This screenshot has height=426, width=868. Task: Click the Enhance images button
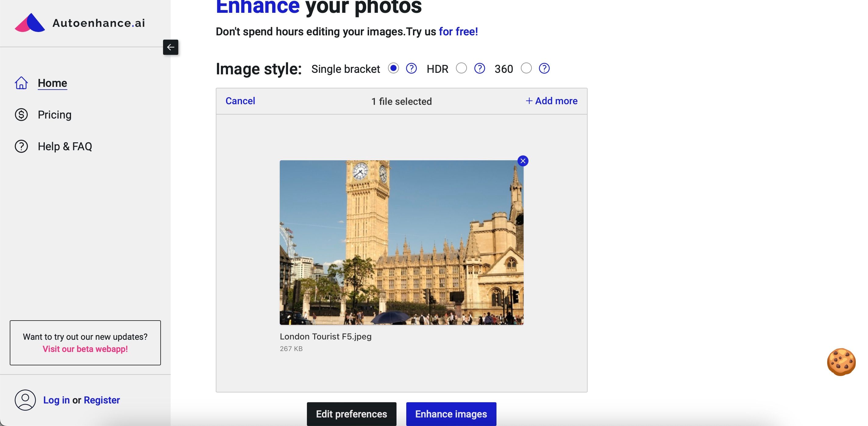tap(451, 414)
